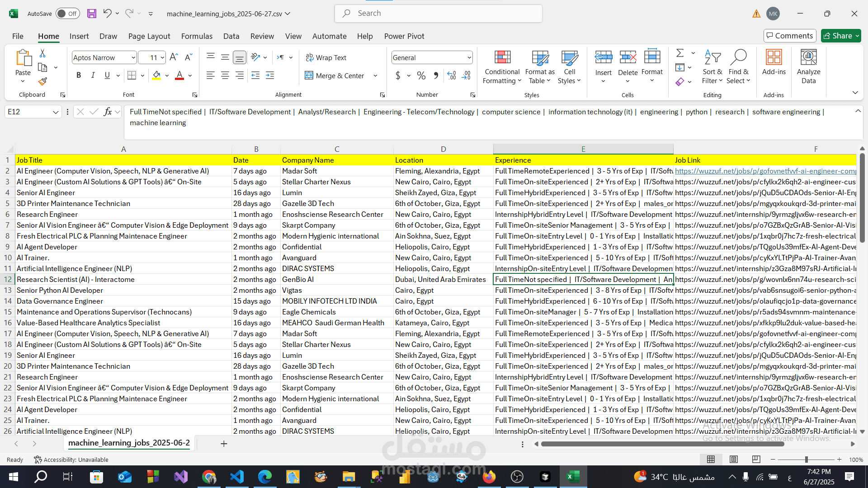Click the Share button
This screenshot has height=488, width=868.
(840, 36)
